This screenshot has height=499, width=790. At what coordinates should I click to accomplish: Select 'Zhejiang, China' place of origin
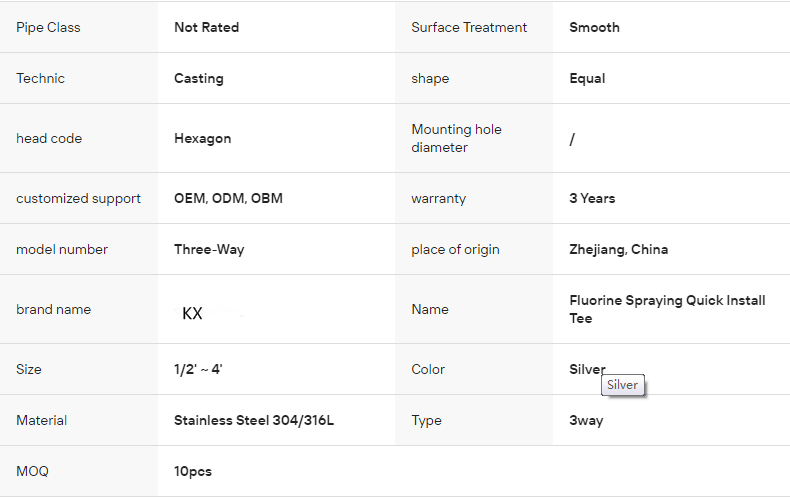coord(618,249)
